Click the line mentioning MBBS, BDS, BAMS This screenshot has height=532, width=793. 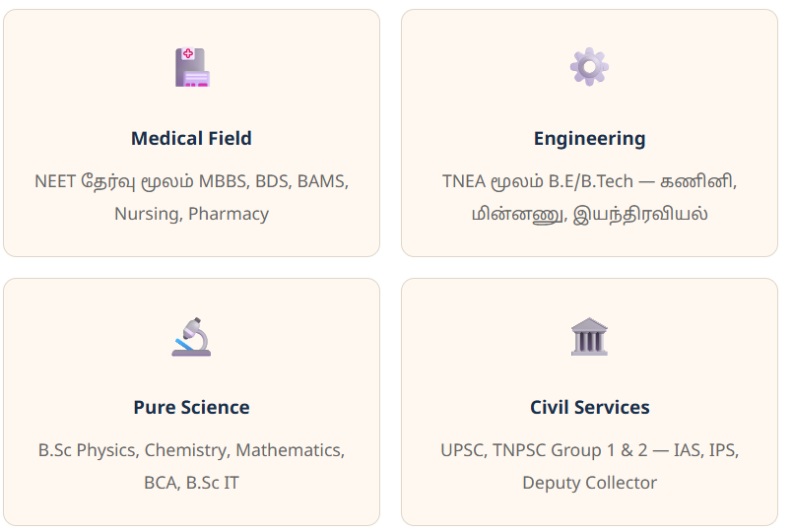(191, 181)
